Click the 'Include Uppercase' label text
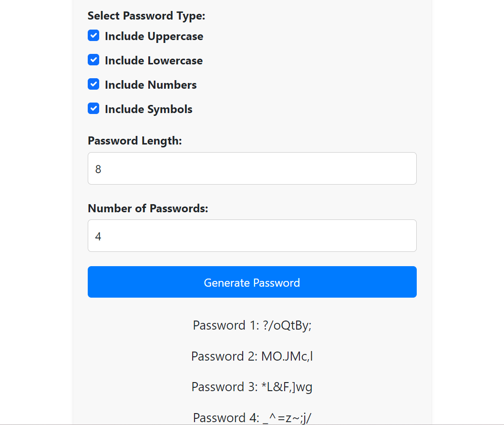Image resolution: width=504 pixels, height=425 pixels. pyautogui.click(x=154, y=36)
